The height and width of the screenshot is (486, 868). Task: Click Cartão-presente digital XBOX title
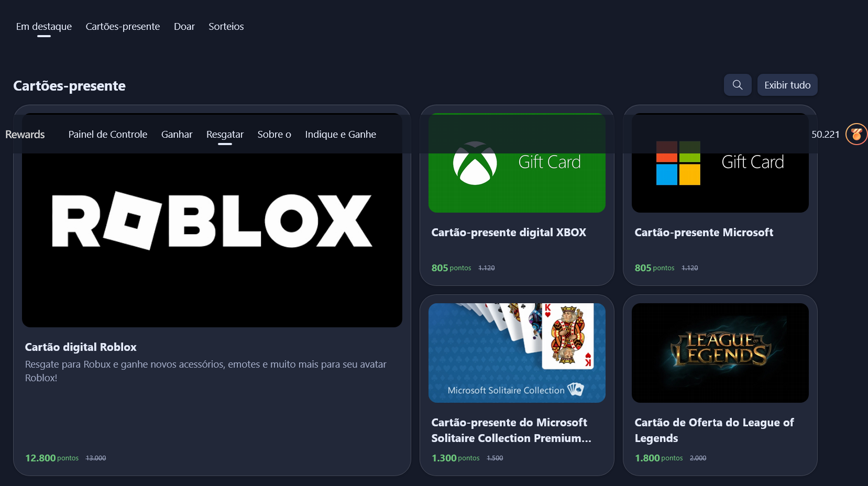(509, 233)
